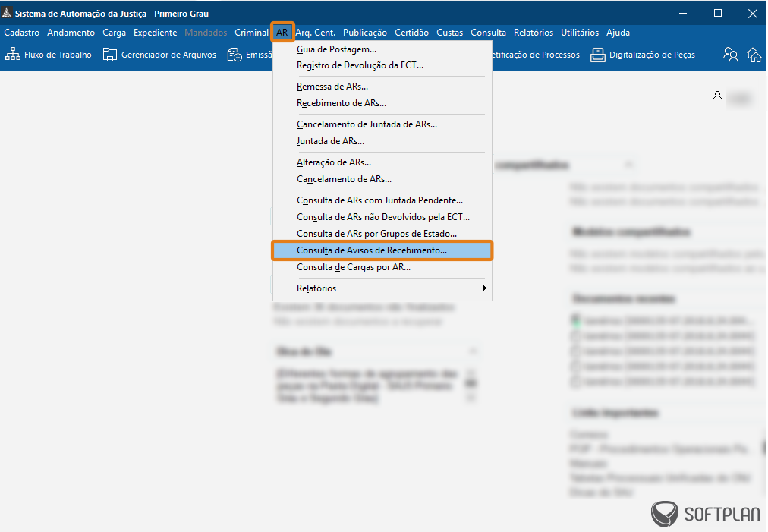Select Consulta de Avisos de Recebimento
Screen dimensions: 768x532
click(382, 250)
